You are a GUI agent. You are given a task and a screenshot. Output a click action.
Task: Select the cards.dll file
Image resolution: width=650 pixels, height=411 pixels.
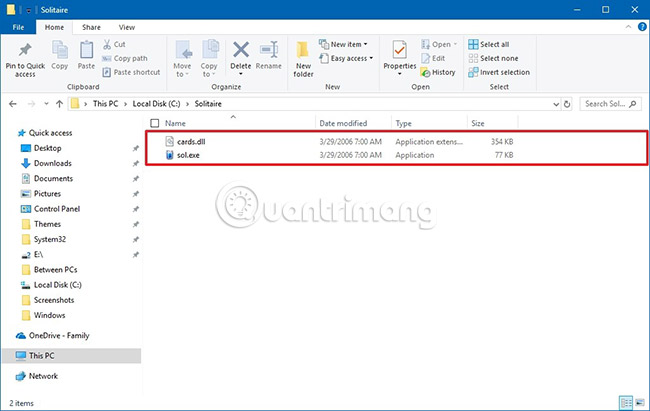pyautogui.click(x=191, y=141)
